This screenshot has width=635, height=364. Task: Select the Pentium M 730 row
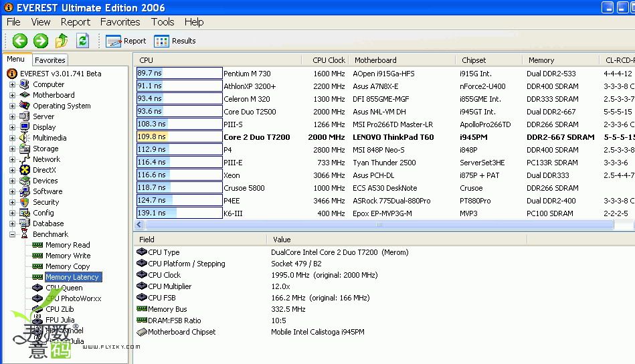[385, 74]
